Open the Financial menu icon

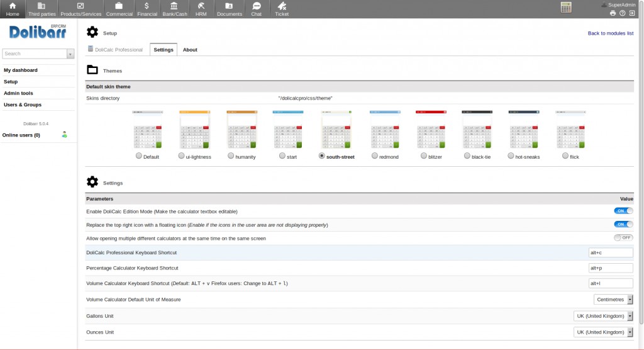(x=147, y=6)
